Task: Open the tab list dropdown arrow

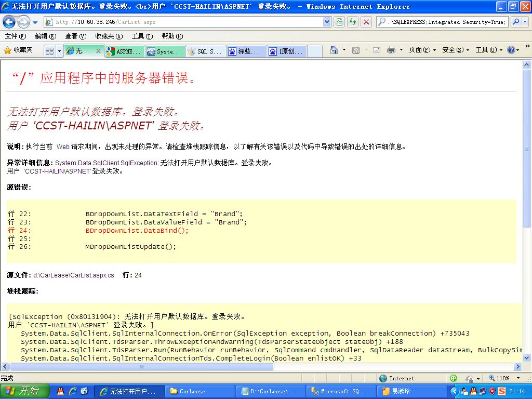Action: pyautogui.click(x=59, y=51)
